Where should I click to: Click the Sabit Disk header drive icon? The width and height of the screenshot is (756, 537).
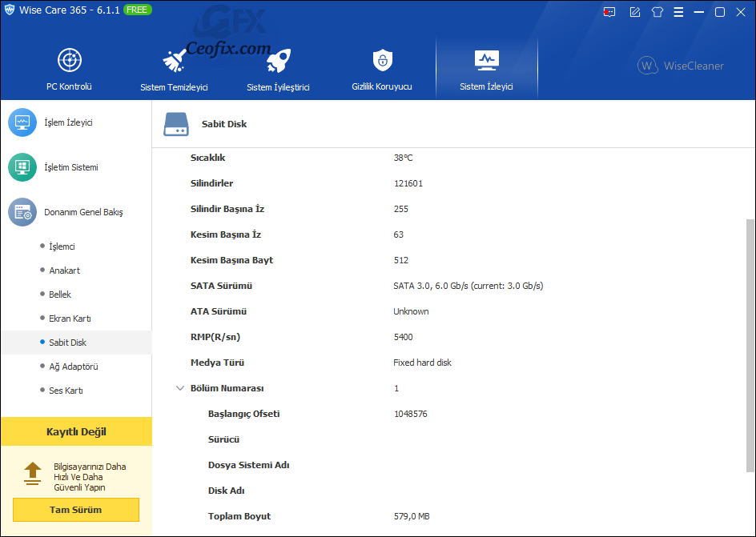[x=176, y=124]
